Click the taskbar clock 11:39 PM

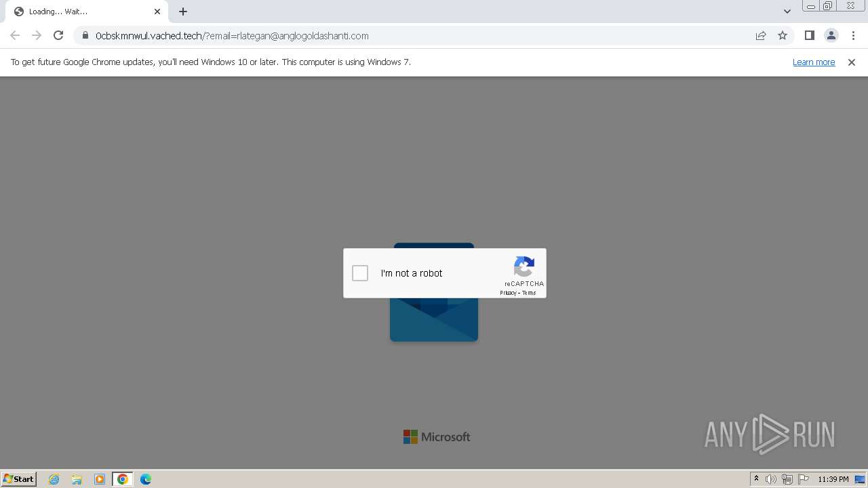(x=833, y=479)
